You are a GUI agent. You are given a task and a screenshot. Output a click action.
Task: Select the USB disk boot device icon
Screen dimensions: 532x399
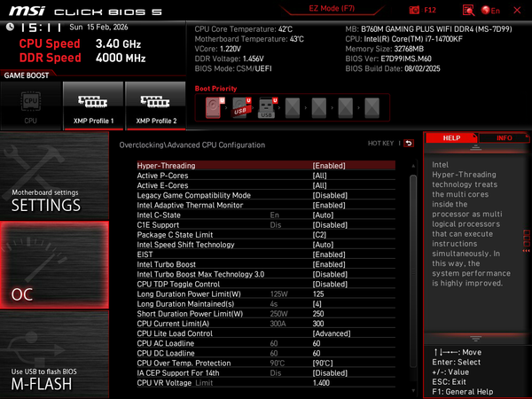coord(241,107)
